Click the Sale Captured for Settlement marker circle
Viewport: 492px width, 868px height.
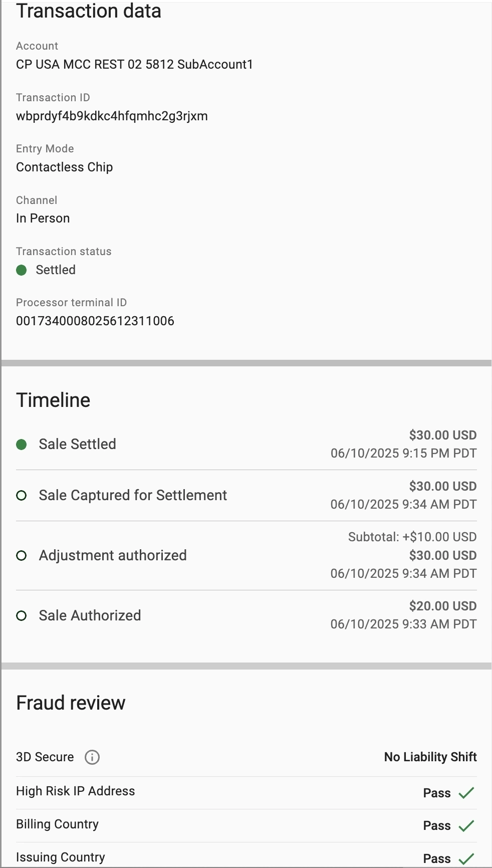22,496
